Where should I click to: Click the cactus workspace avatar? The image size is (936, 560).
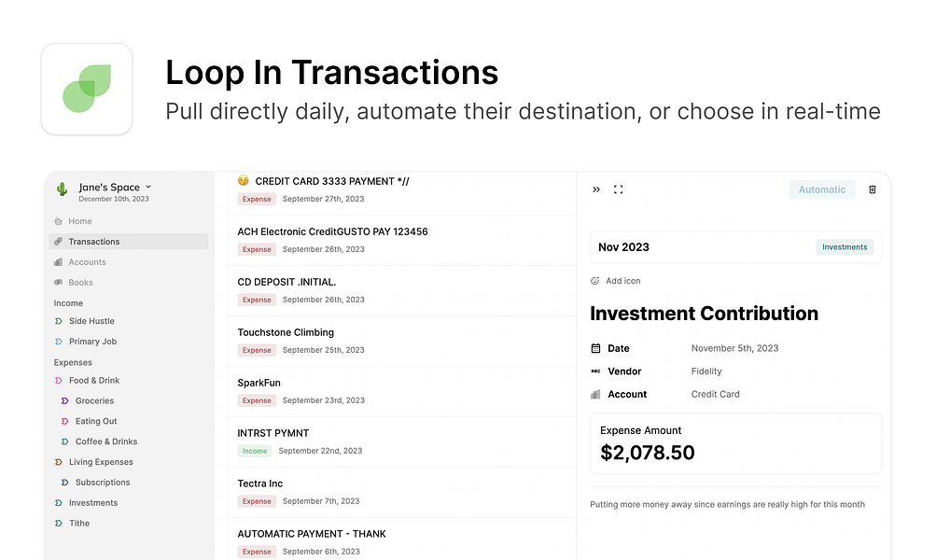click(x=63, y=189)
